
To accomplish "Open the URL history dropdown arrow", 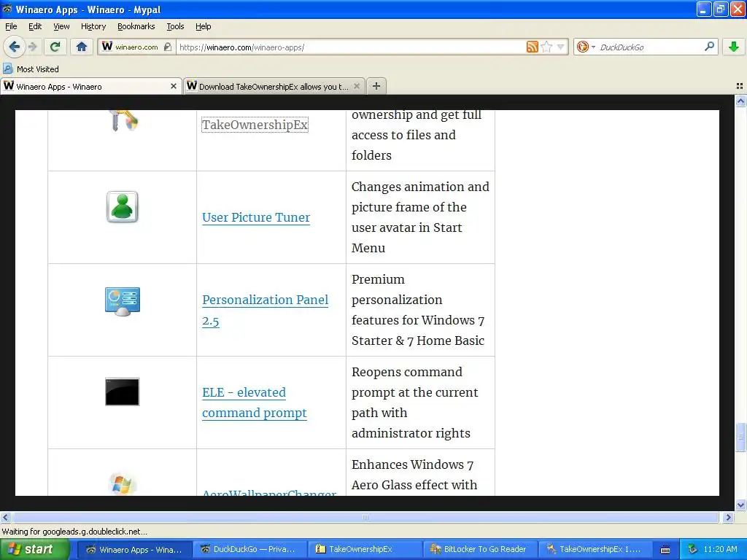I will (561, 47).
